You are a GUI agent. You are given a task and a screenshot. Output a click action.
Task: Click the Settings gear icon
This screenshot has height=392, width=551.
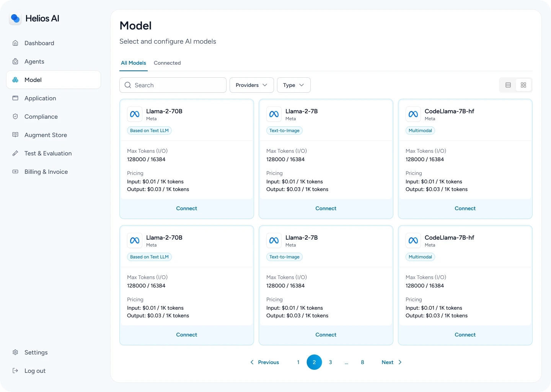pyautogui.click(x=15, y=352)
